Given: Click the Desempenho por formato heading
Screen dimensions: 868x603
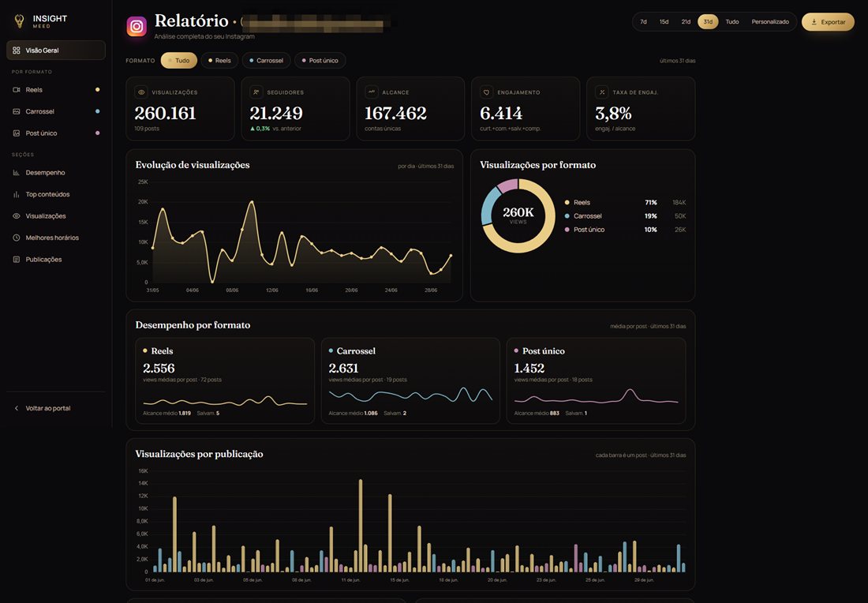Looking at the screenshot, I should coord(193,325).
